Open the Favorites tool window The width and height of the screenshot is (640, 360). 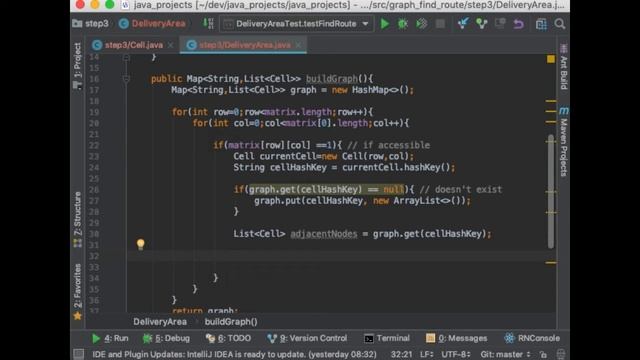point(78,291)
